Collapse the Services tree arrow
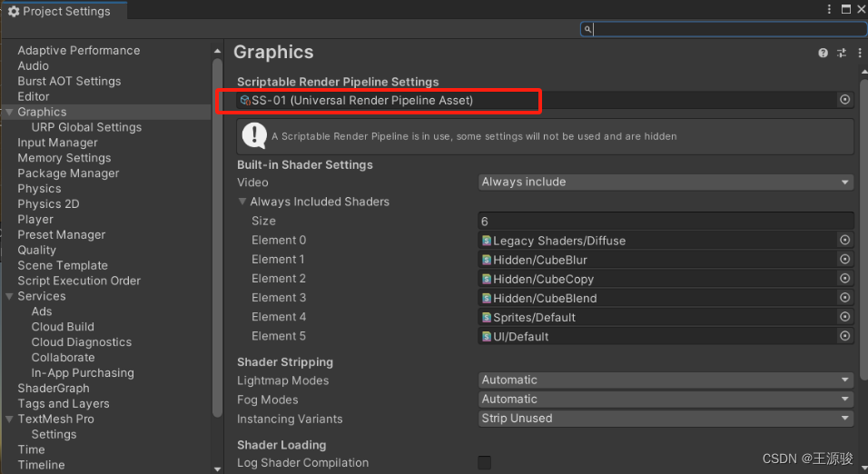The image size is (868, 474). click(x=9, y=296)
